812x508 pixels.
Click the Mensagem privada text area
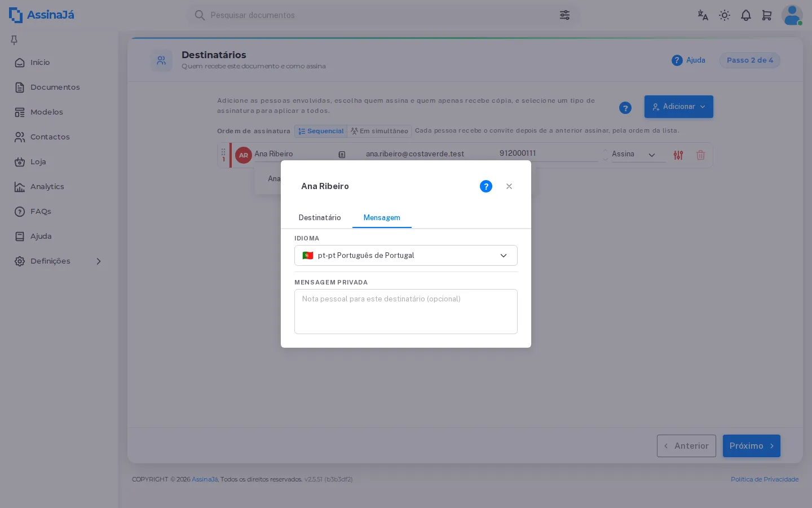click(406, 312)
